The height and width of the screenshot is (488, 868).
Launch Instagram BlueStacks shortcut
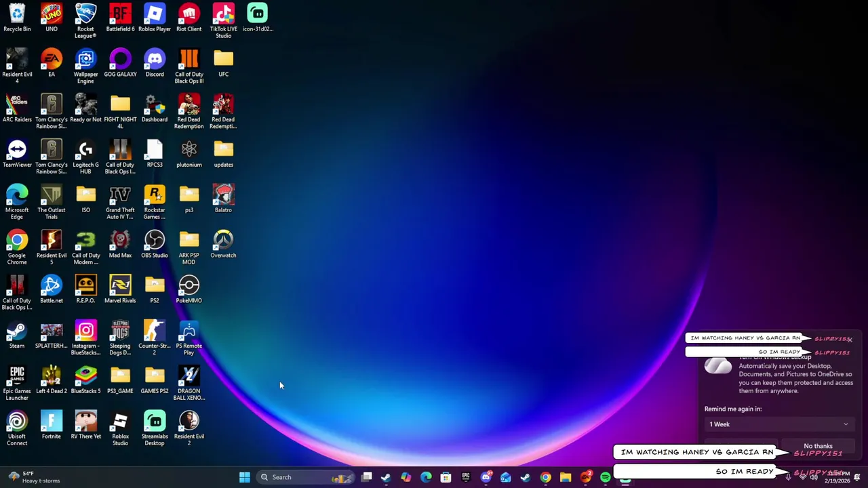point(85,338)
